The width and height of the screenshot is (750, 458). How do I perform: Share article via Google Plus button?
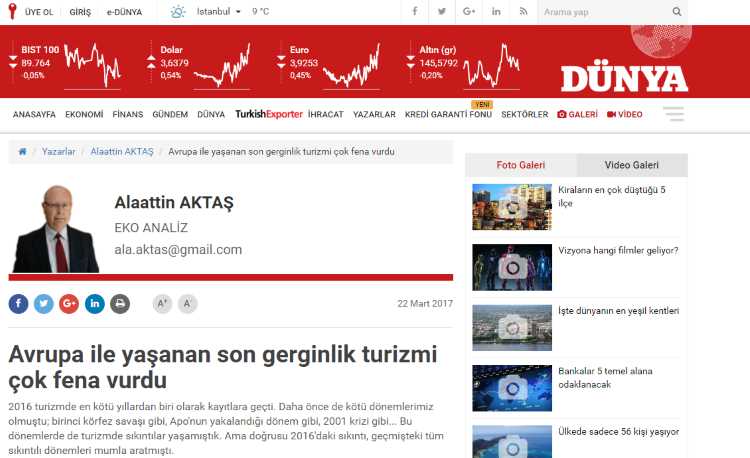69,304
